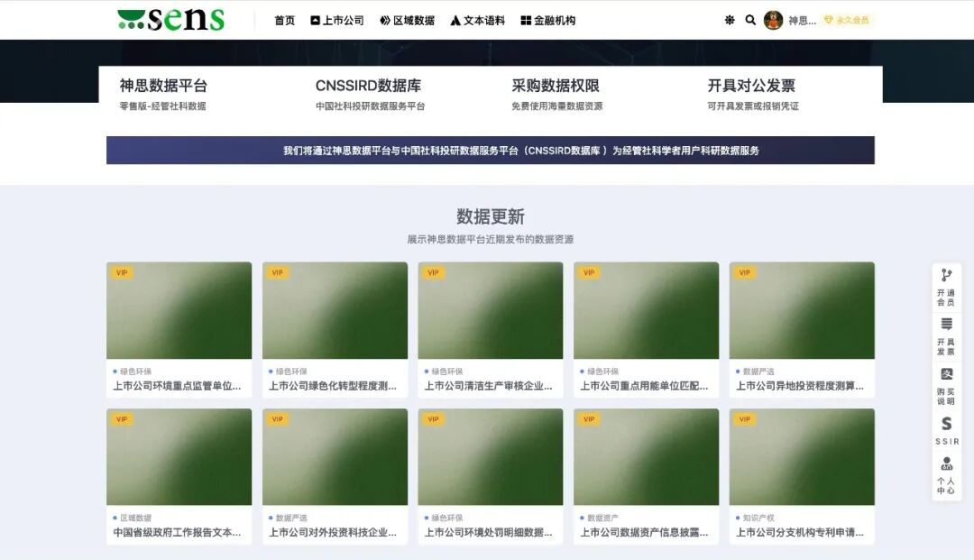Open the 上市公司 menu
The image size is (974, 560).
(337, 21)
